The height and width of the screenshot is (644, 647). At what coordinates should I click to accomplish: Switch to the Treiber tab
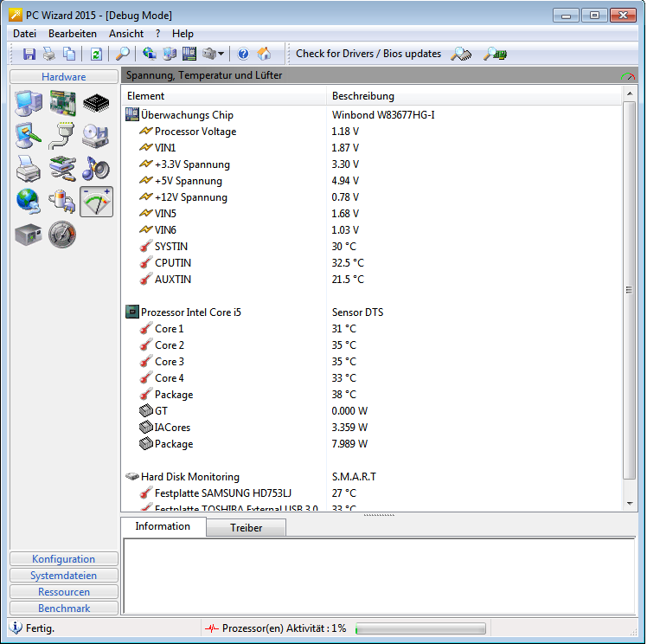[x=246, y=528]
